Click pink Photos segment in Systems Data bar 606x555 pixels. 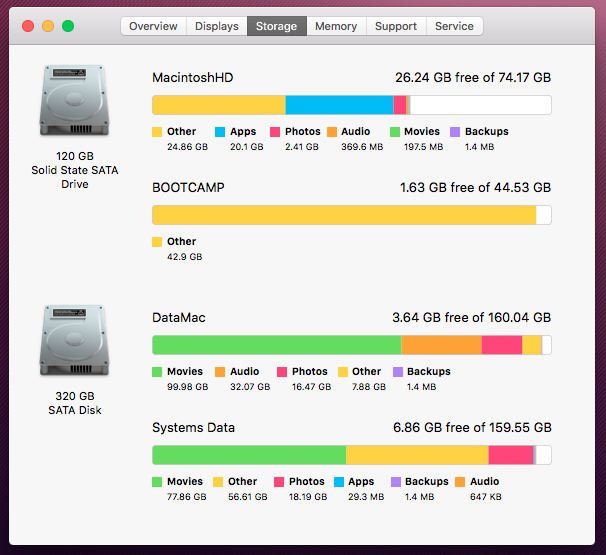[511, 455]
